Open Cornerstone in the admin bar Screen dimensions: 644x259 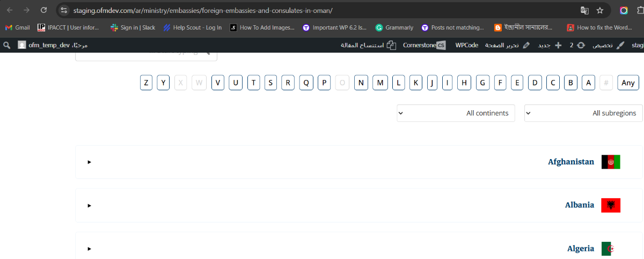(424, 45)
